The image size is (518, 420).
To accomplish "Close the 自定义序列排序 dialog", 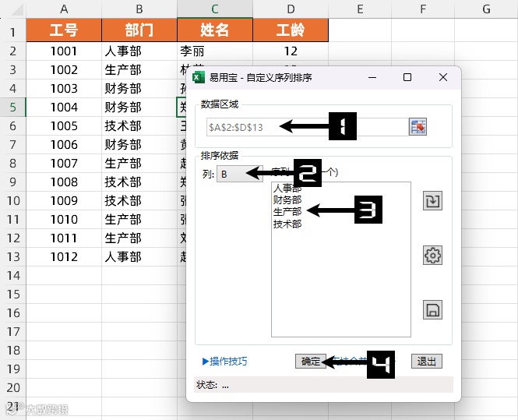I will (443, 77).
